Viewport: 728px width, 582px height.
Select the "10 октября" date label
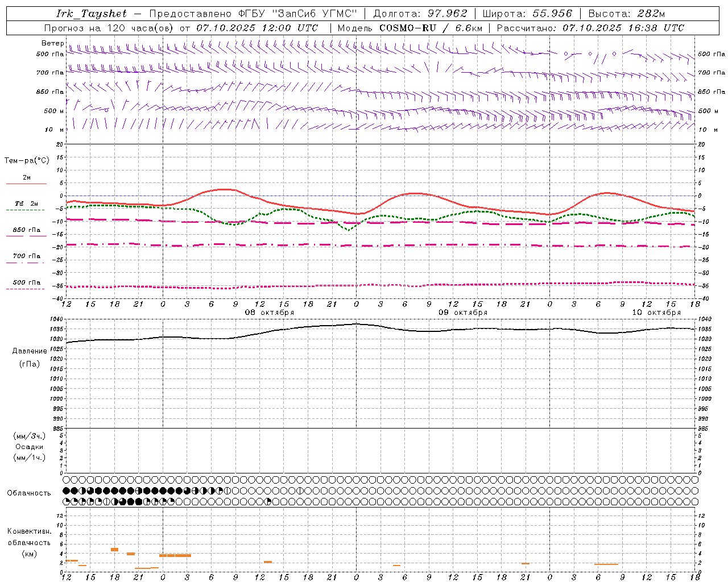click(656, 313)
